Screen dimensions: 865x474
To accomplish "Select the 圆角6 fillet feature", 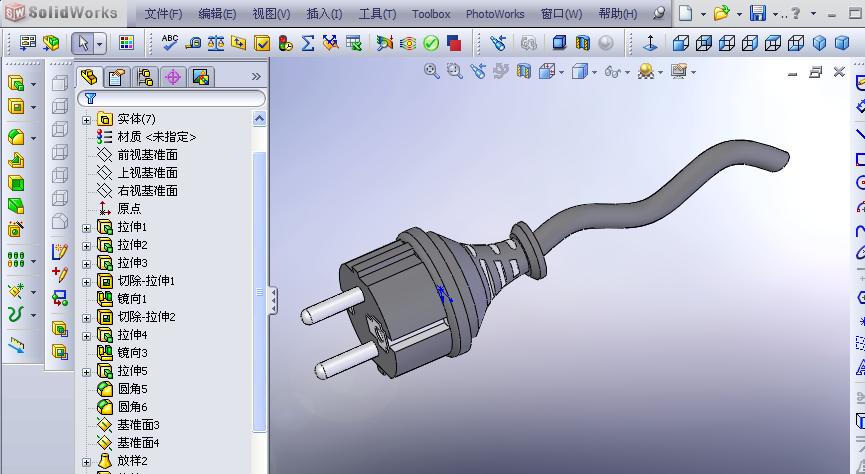I will tap(132, 407).
